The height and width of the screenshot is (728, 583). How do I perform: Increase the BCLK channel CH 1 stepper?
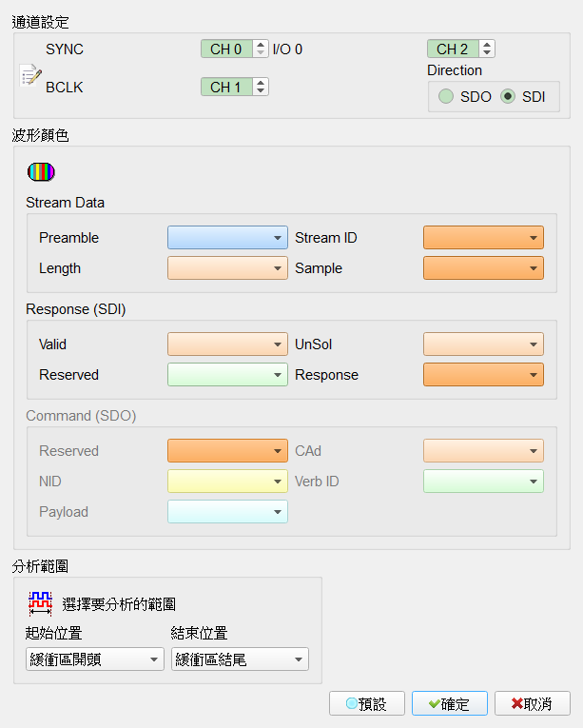[261, 83]
